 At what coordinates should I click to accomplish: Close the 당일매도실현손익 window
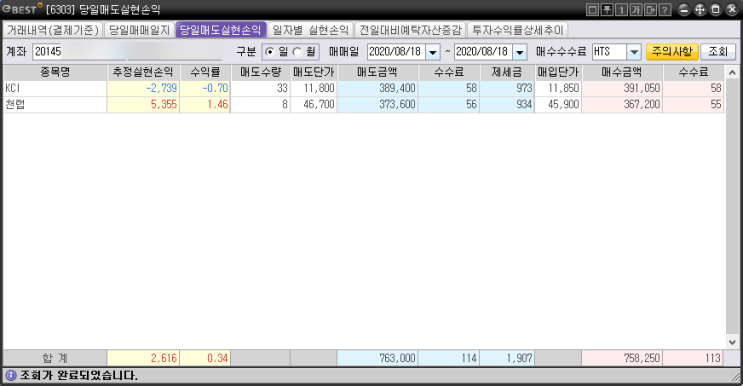(x=732, y=9)
